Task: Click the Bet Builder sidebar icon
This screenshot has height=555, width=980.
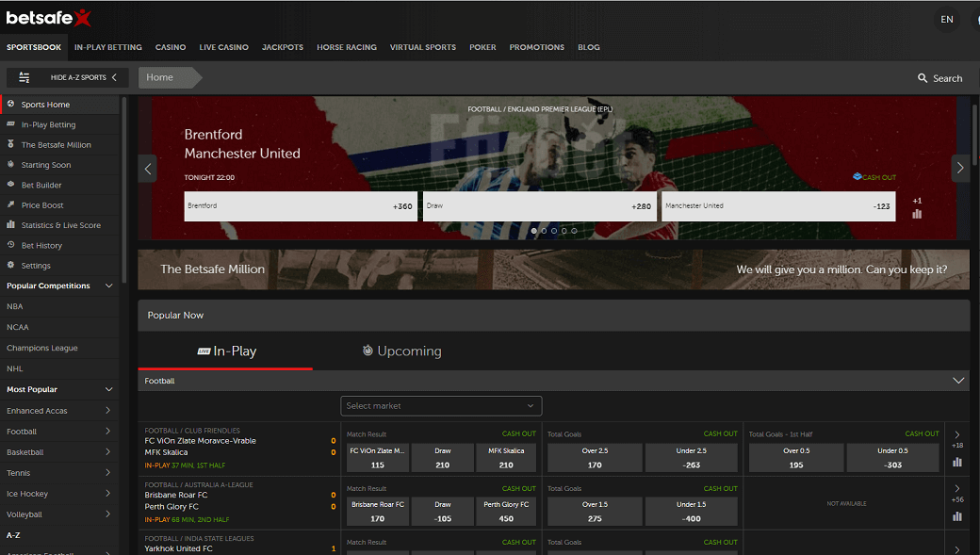Action: coord(10,185)
